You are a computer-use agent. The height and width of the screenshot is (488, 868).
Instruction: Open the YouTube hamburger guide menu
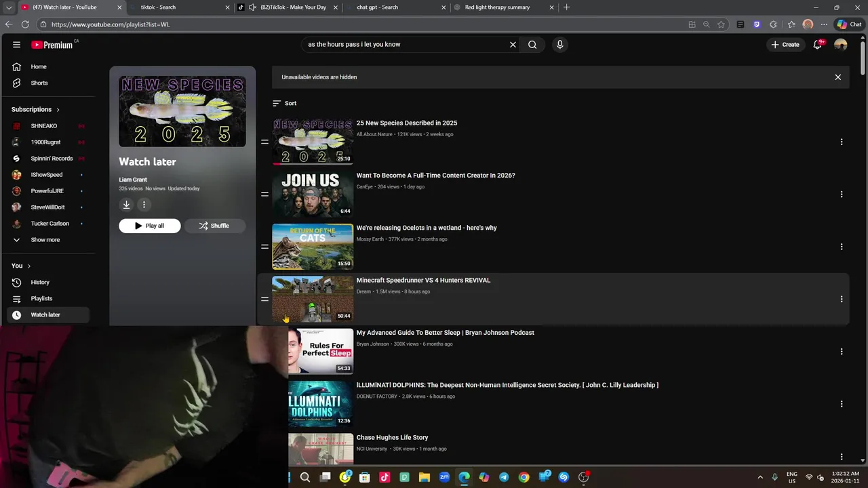[x=16, y=45]
